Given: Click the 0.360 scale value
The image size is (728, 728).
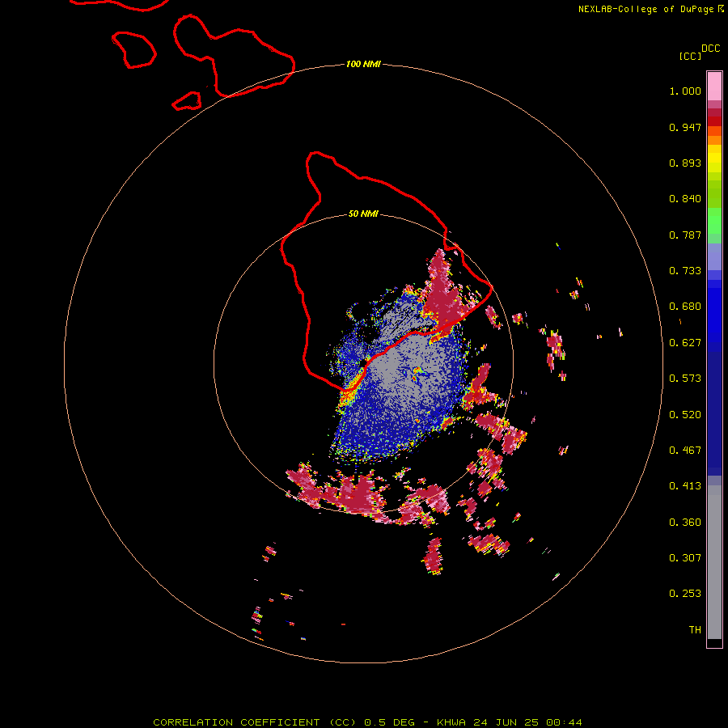Looking at the screenshot, I should tap(685, 523).
